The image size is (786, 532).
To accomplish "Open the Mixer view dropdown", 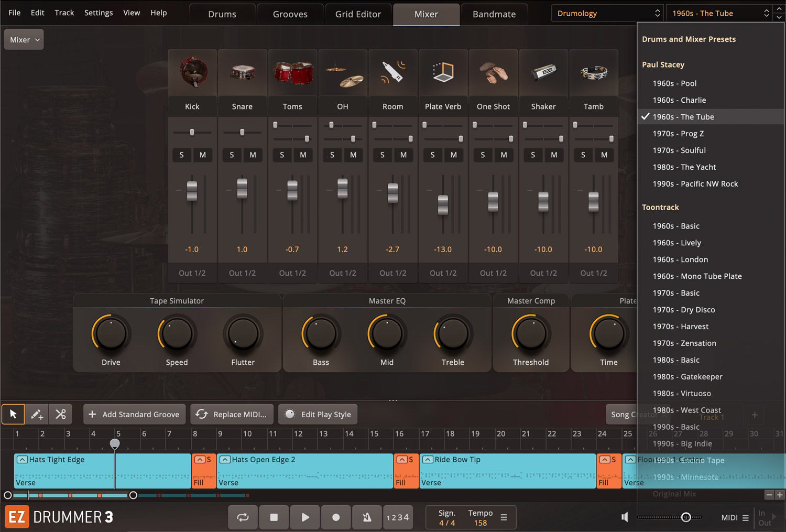I will (24, 40).
